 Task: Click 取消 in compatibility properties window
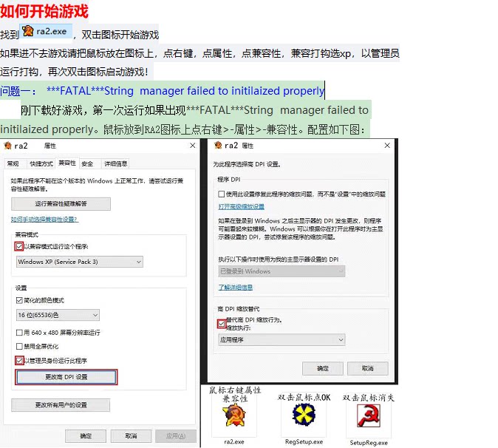pyautogui.click(x=131, y=436)
